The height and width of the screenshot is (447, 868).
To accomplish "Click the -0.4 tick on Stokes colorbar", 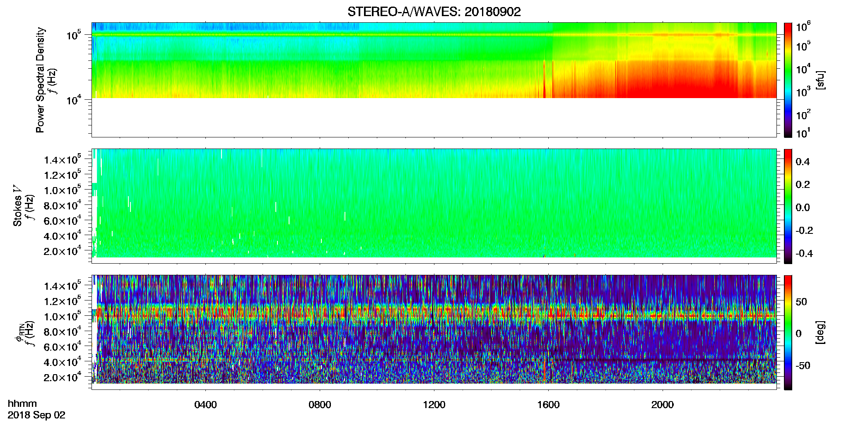I will (804, 254).
